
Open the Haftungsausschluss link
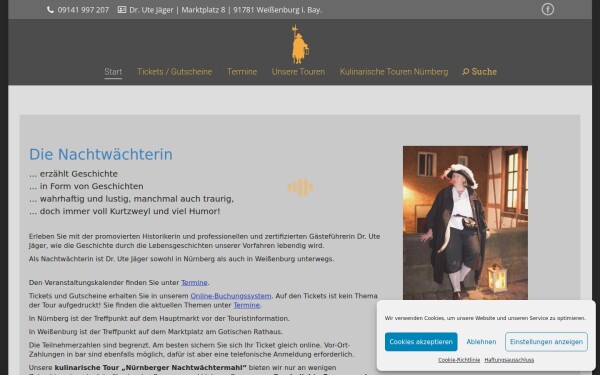pos(509,360)
